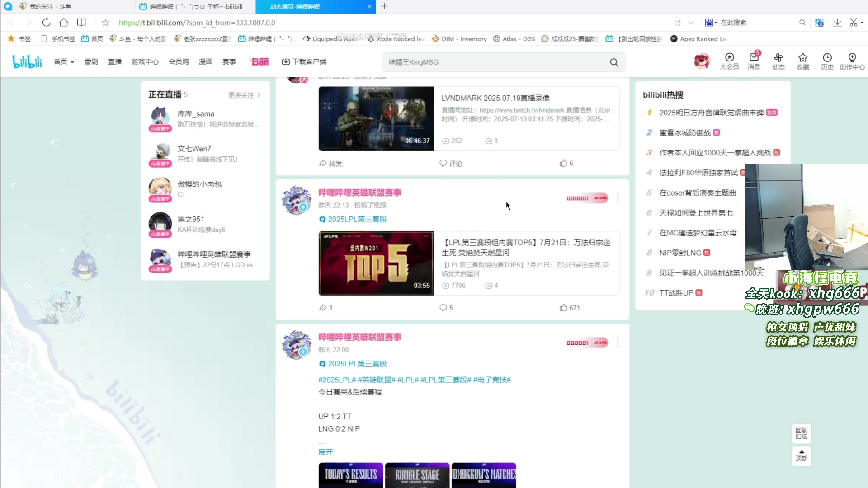
Task: Open a new browser tab with plus
Action: 384,6
